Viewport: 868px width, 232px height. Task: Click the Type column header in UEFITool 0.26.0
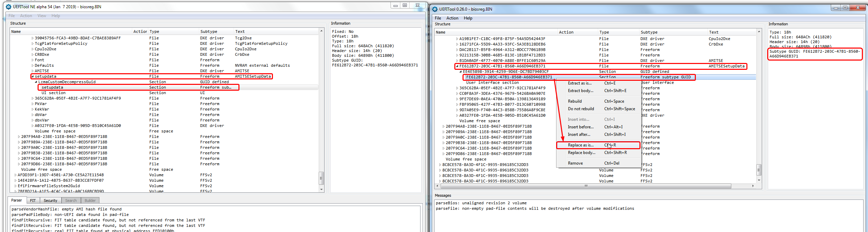click(x=618, y=32)
